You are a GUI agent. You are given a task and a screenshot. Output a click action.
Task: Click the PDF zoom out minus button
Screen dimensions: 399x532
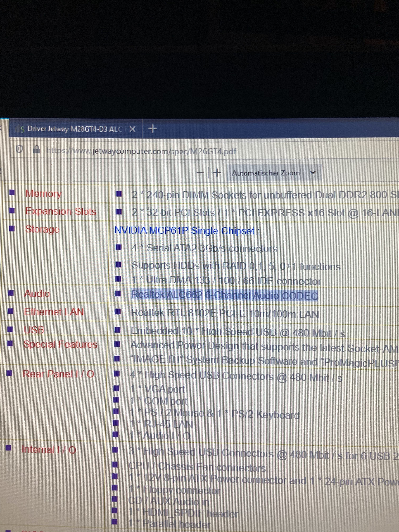200,173
